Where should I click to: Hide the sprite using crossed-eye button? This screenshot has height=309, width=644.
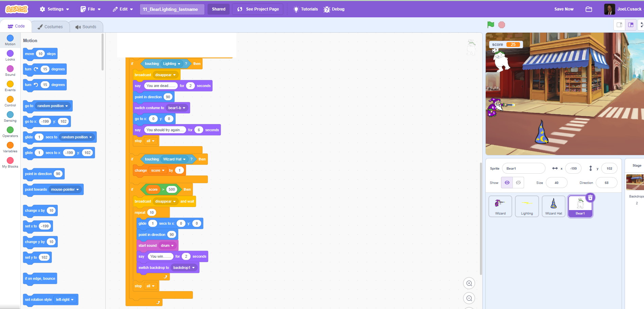click(518, 183)
